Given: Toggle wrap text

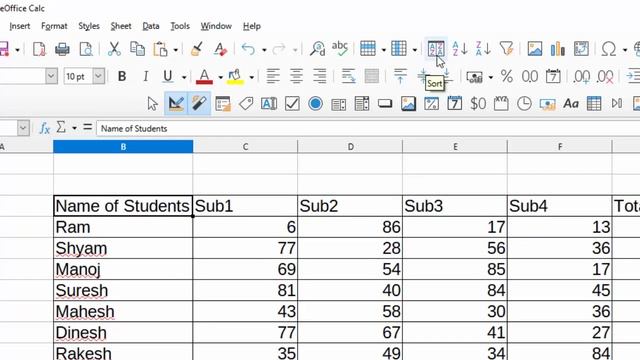Looking at the screenshot, I should click(348, 76).
